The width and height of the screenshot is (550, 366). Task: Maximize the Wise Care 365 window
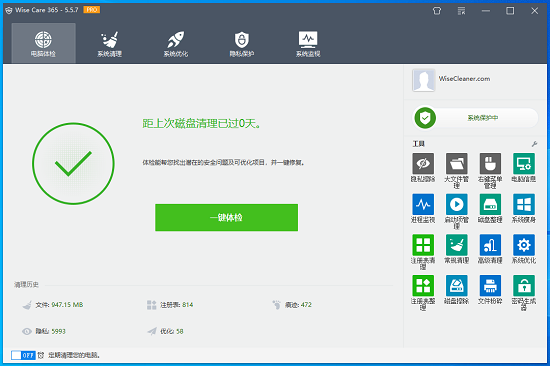(510, 11)
